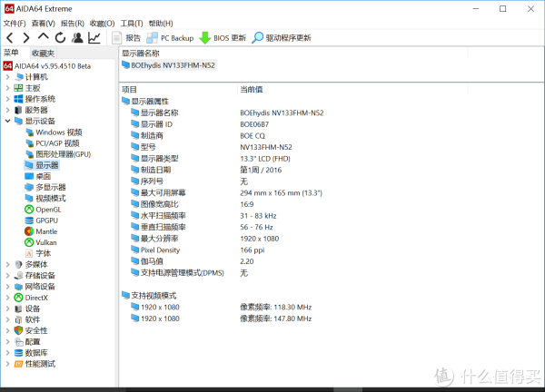Click the 数据库 database icon
This screenshot has height=392, width=545.
[18, 353]
